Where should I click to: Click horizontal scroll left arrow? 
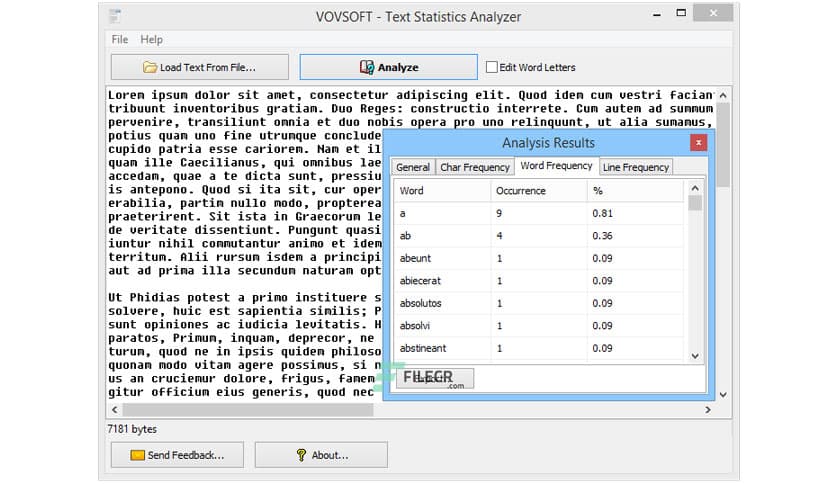(115, 409)
